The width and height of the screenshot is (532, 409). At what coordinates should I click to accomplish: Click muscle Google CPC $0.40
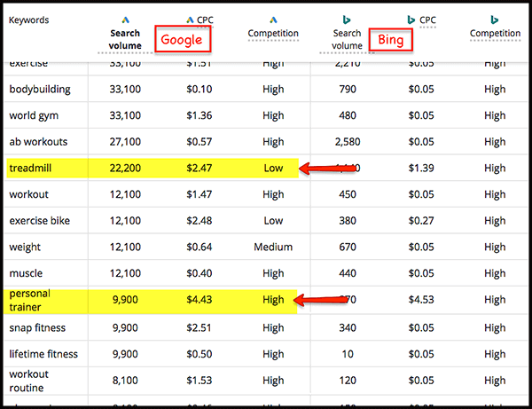(x=199, y=273)
